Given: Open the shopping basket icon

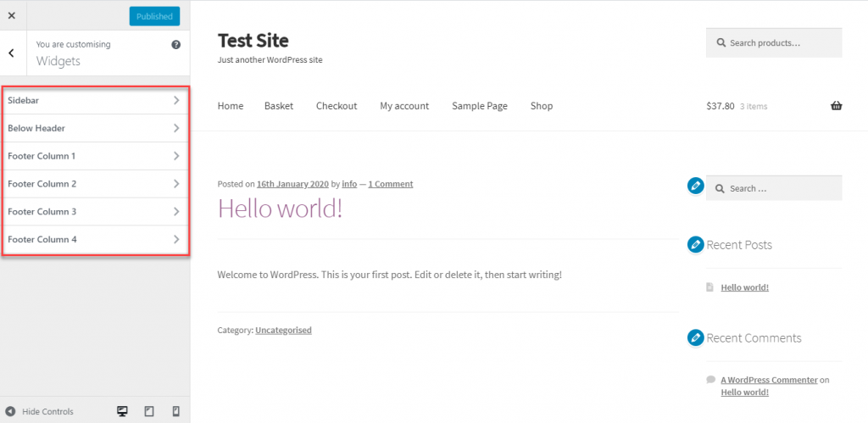Looking at the screenshot, I should click(837, 106).
